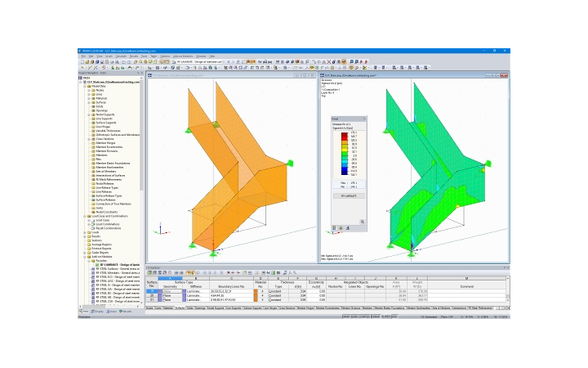The width and height of the screenshot is (588, 368).
Task: Open the Materials table tab
Action: (168, 308)
